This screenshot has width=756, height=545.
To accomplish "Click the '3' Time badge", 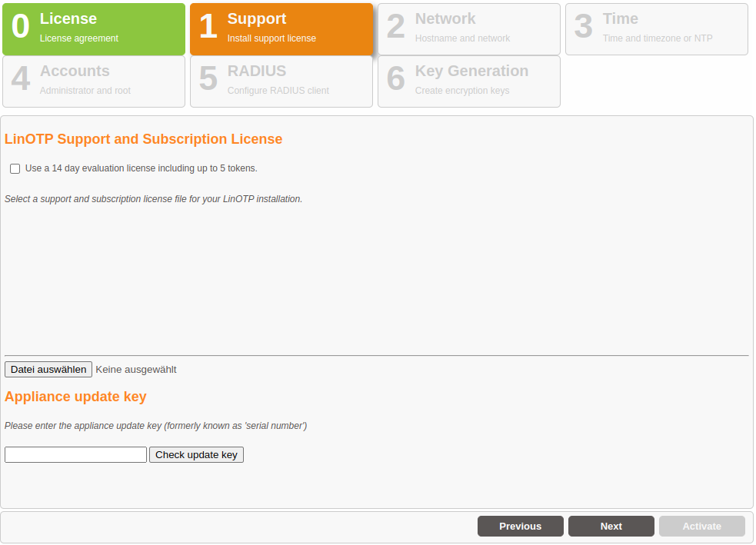I will coord(582,26).
